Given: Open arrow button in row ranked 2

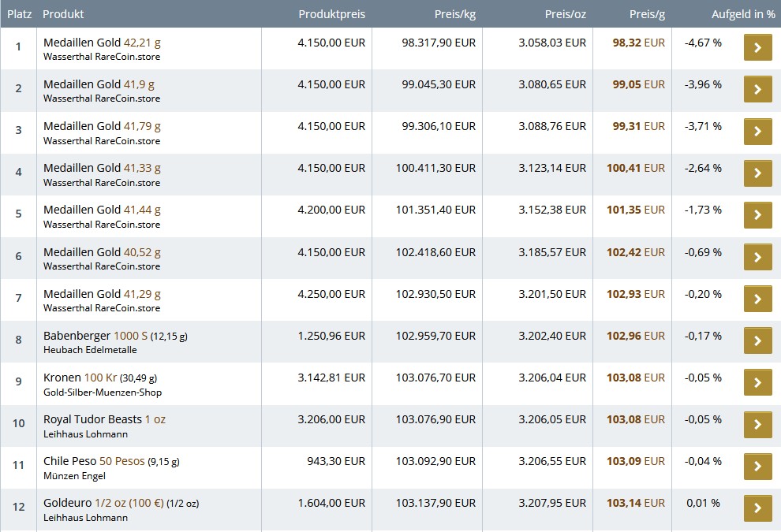Looking at the screenshot, I should pos(757,90).
